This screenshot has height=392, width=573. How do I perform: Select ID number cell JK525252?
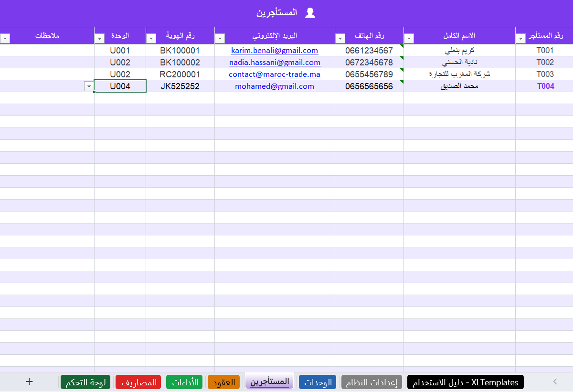pyautogui.click(x=180, y=86)
